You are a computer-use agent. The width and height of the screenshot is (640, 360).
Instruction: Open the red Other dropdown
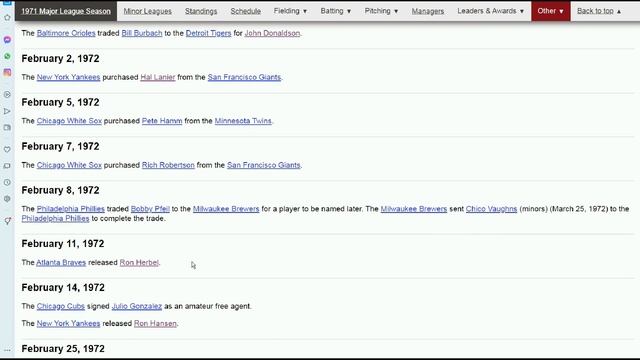coord(550,11)
